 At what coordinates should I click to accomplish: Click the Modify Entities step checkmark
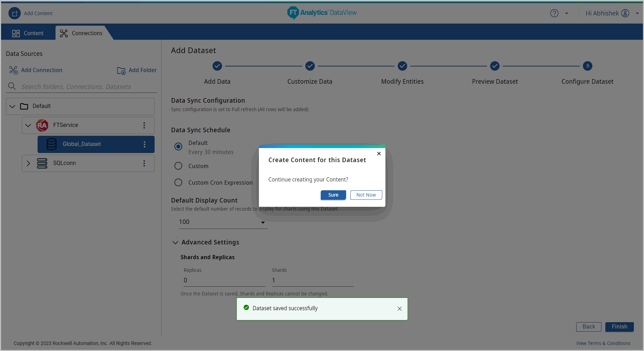(x=402, y=66)
